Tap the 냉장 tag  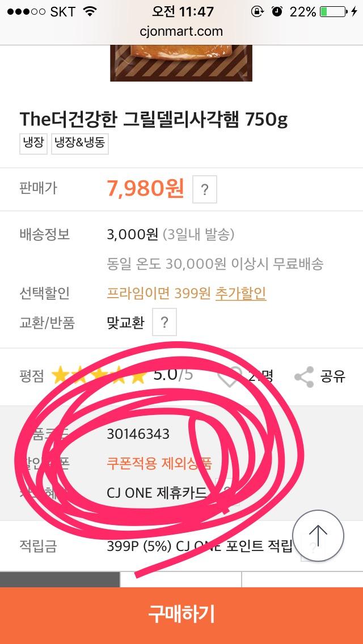tap(33, 143)
